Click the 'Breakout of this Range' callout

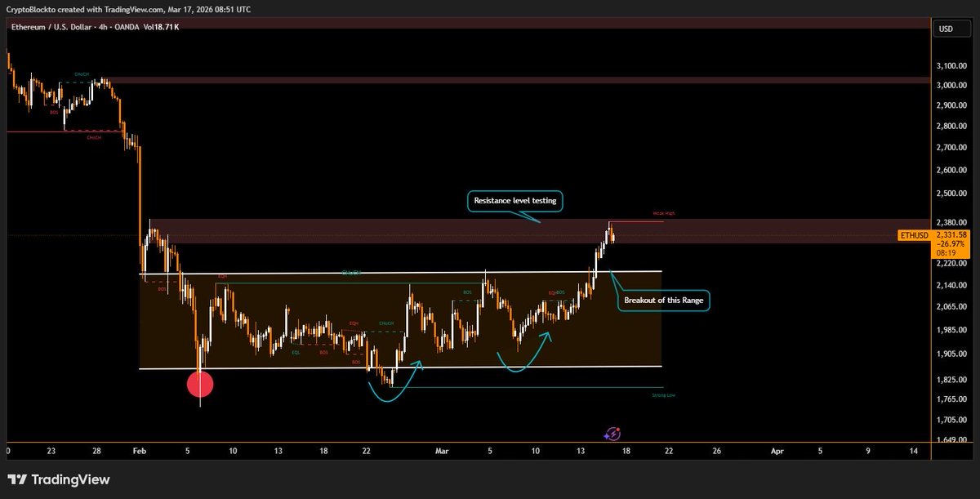click(x=663, y=301)
